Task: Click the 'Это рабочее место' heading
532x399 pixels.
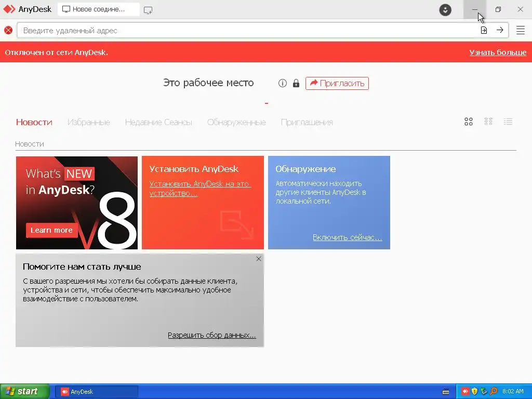Action: pyautogui.click(x=208, y=83)
